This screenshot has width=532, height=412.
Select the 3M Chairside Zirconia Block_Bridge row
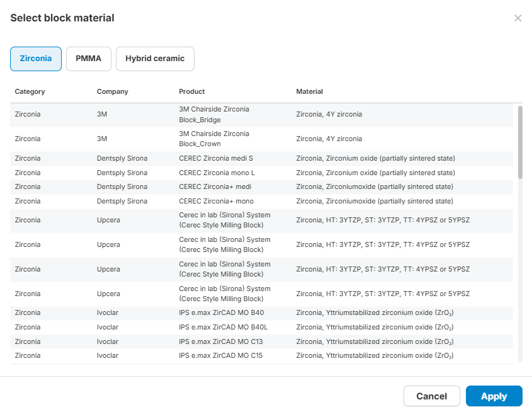pyautogui.click(x=214, y=114)
